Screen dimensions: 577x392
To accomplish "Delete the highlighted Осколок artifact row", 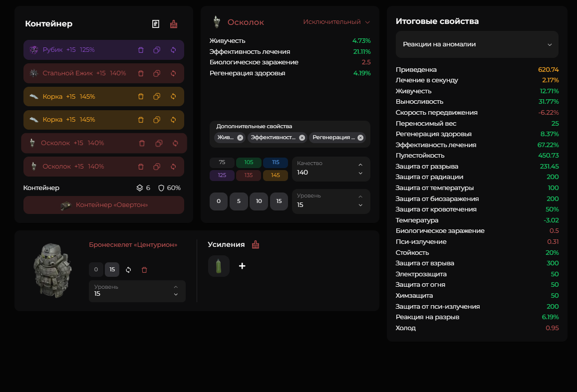I will 142,144.
